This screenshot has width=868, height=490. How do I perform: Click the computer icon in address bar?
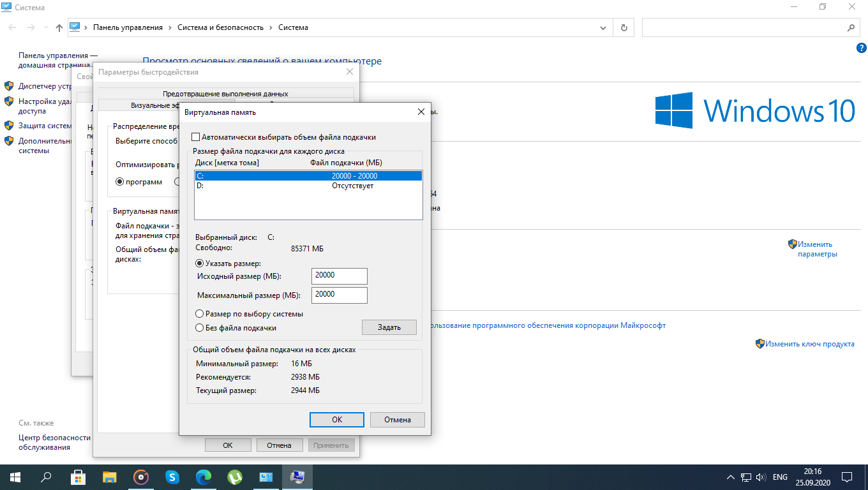(75, 27)
